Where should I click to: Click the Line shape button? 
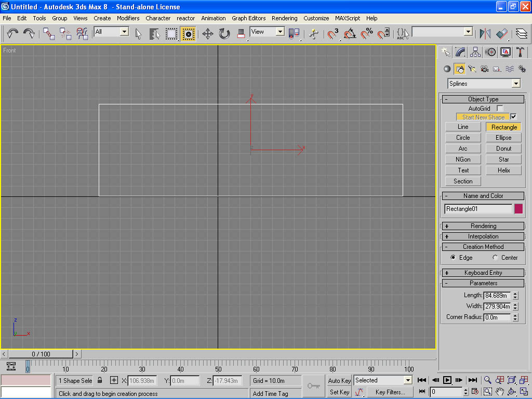coord(463,127)
